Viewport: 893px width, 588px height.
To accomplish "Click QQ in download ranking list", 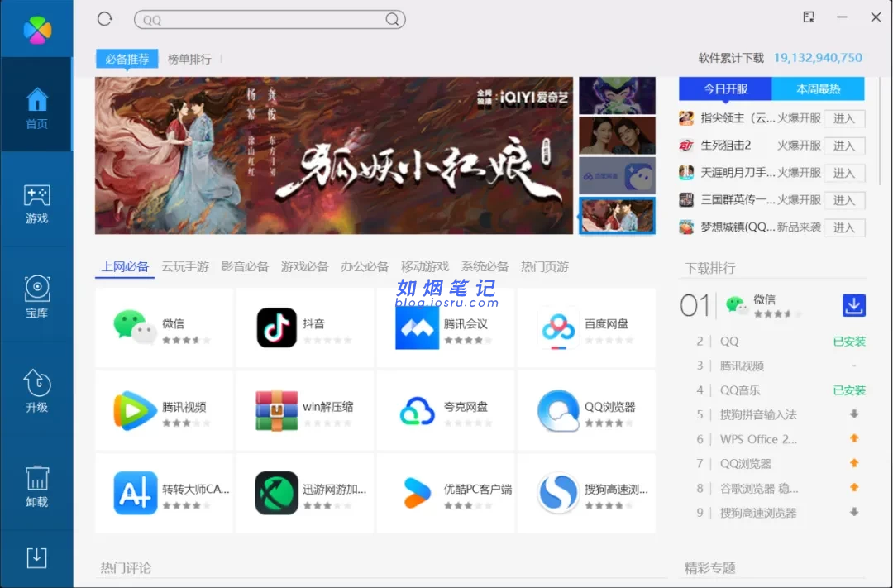I will point(729,342).
